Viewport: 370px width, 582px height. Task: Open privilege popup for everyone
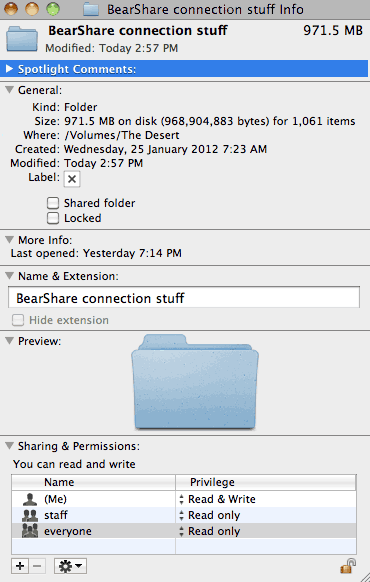210,531
